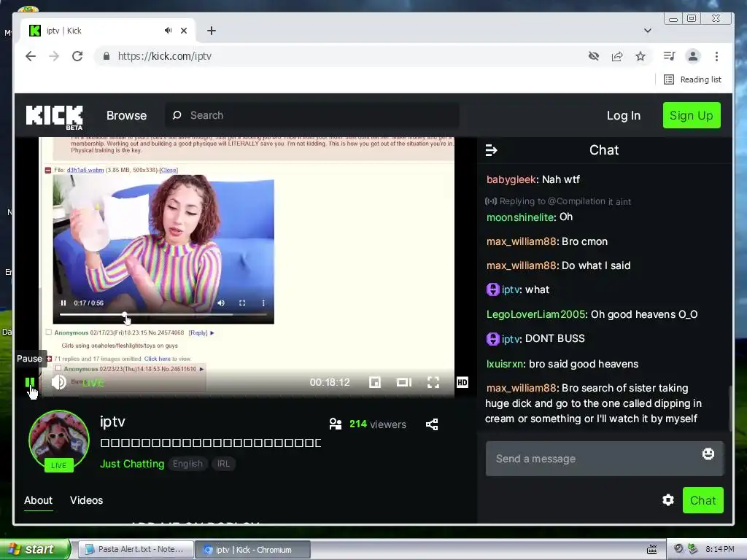The height and width of the screenshot is (560, 747).
Task: Switch to the Videos tab
Action: pyautogui.click(x=86, y=500)
